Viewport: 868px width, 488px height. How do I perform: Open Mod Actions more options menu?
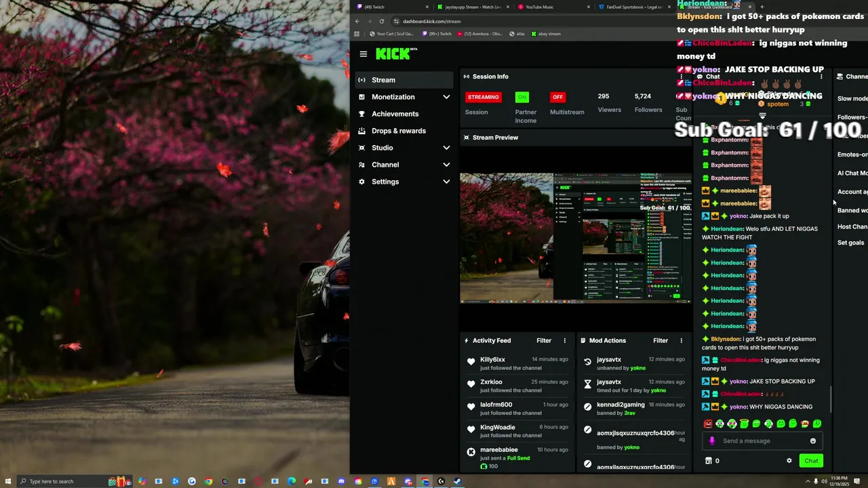pyautogui.click(x=681, y=340)
